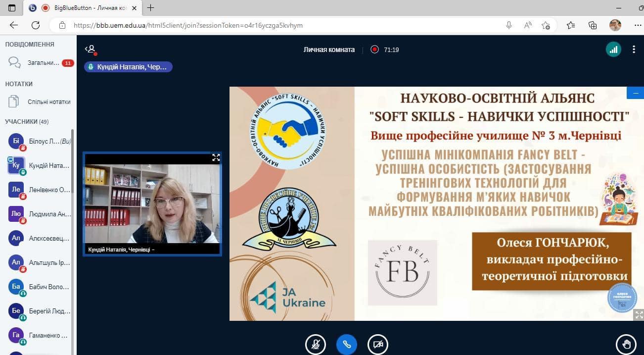Click the browser back arrow
Screen dimensions: 644x355
[13, 25]
